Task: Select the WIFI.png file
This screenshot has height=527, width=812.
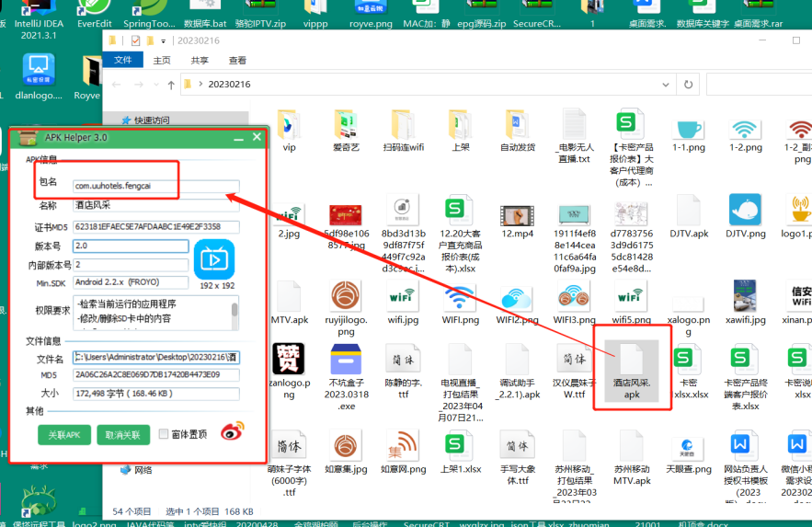Action: (461, 305)
